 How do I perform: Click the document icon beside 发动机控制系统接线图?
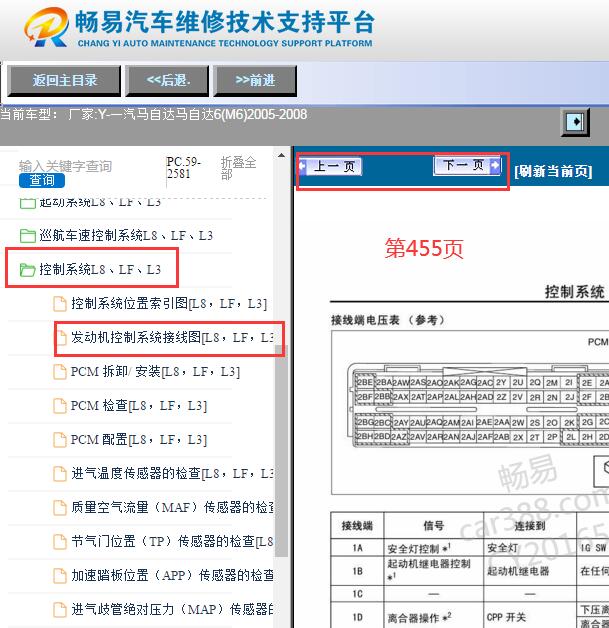(62, 338)
